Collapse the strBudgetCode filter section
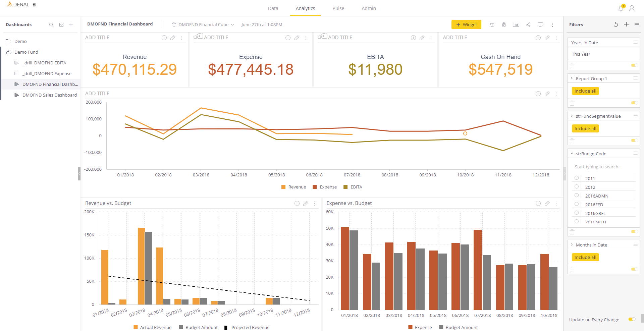 [x=572, y=153]
